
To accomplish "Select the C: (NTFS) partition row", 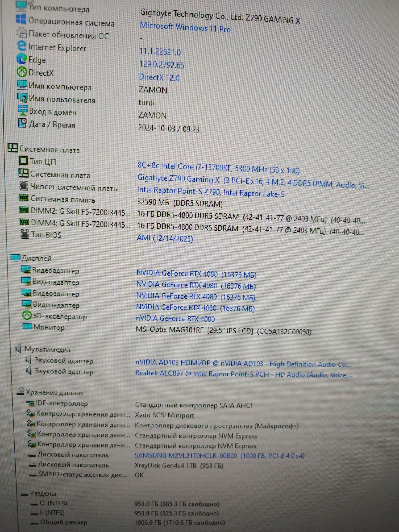I will [x=125, y=504].
